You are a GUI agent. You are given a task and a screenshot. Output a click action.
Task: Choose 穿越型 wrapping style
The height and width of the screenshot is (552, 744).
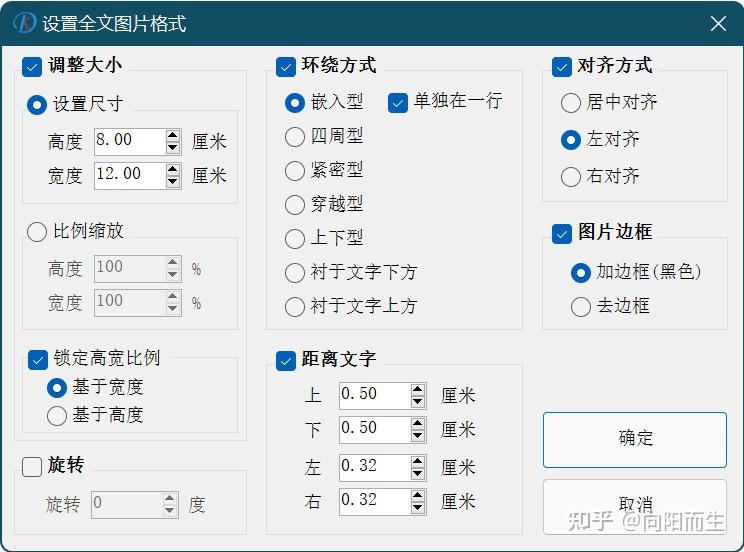[295, 205]
